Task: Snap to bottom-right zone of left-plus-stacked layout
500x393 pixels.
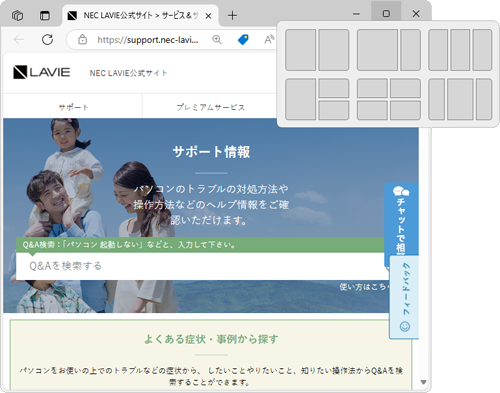Action: click(x=334, y=110)
